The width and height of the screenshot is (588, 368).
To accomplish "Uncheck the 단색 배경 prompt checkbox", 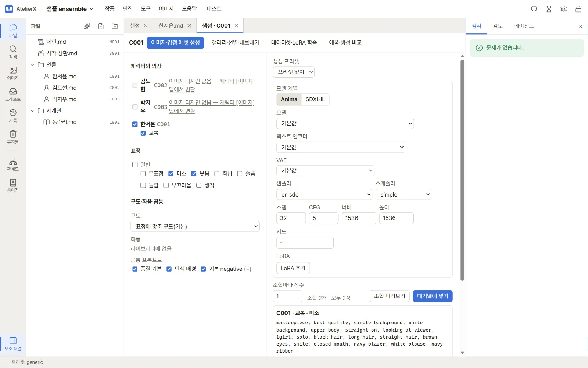I will coord(169,269).
